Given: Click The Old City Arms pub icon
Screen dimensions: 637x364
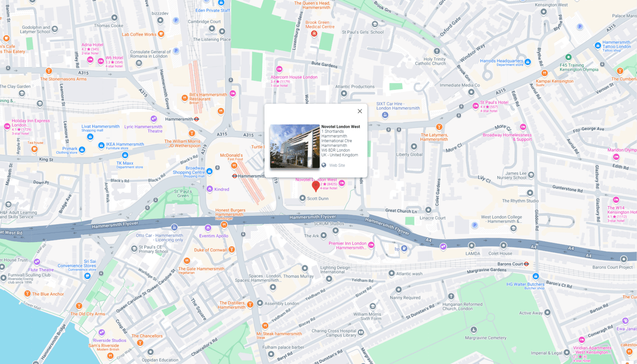Looking at the screenshot, I should point(79,306).
